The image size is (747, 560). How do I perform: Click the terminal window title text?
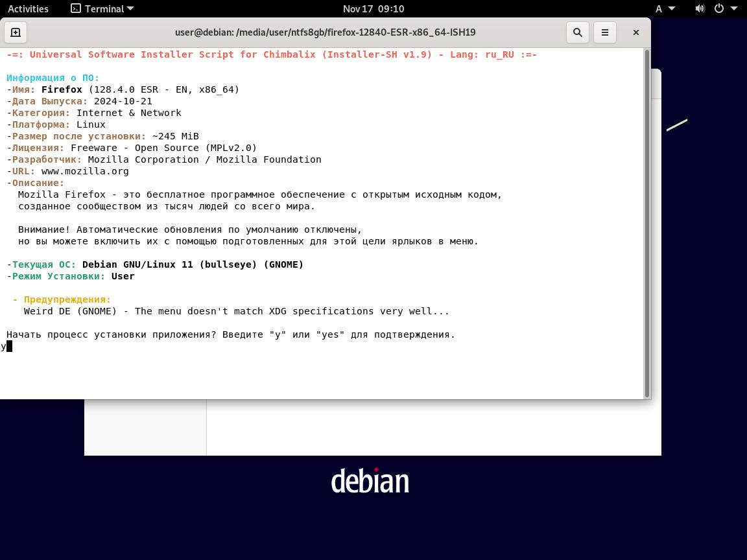click(326, 32)
